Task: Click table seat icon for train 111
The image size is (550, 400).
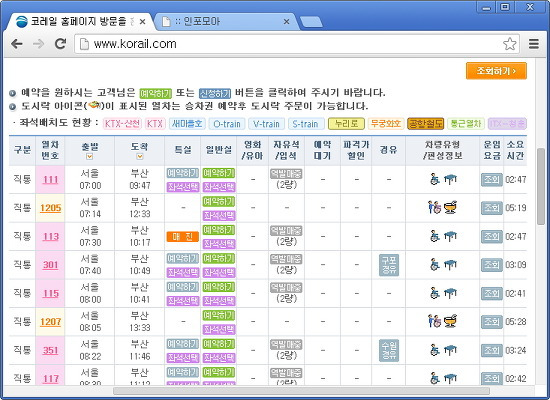Action: [x=450, y=179]
